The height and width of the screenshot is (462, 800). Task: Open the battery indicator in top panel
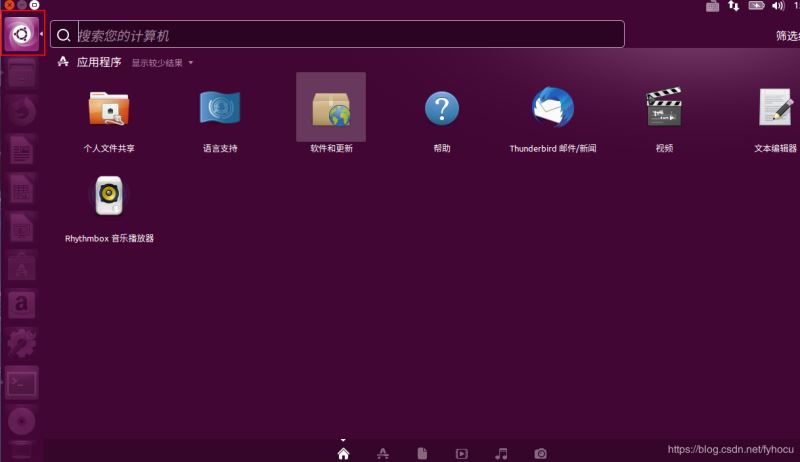[x=756, y=6]
